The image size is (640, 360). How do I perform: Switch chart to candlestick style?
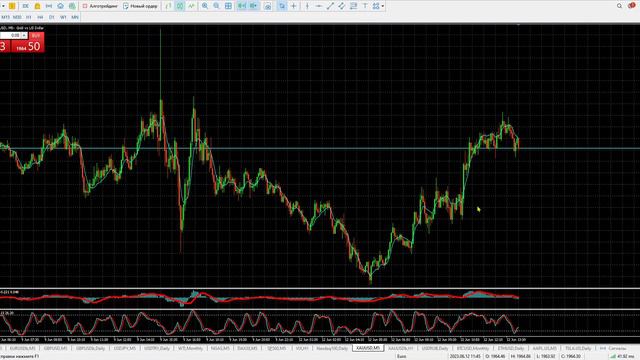(180, 6)
